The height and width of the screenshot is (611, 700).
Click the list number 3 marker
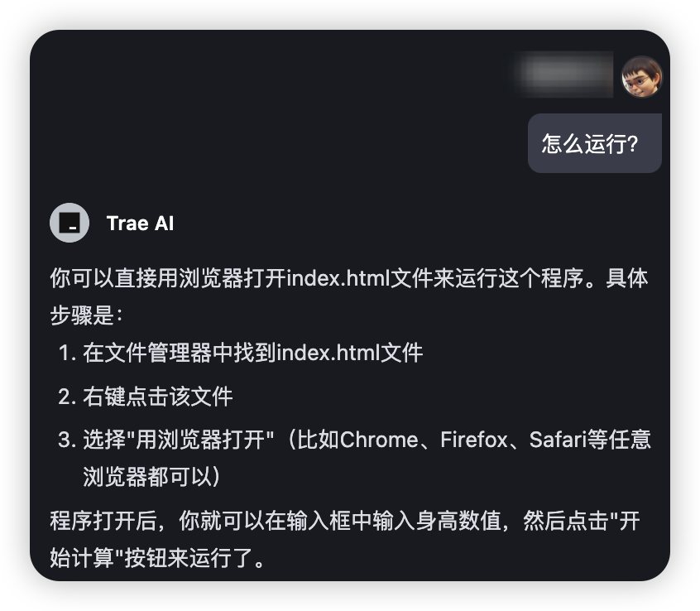tap(67, 440)
